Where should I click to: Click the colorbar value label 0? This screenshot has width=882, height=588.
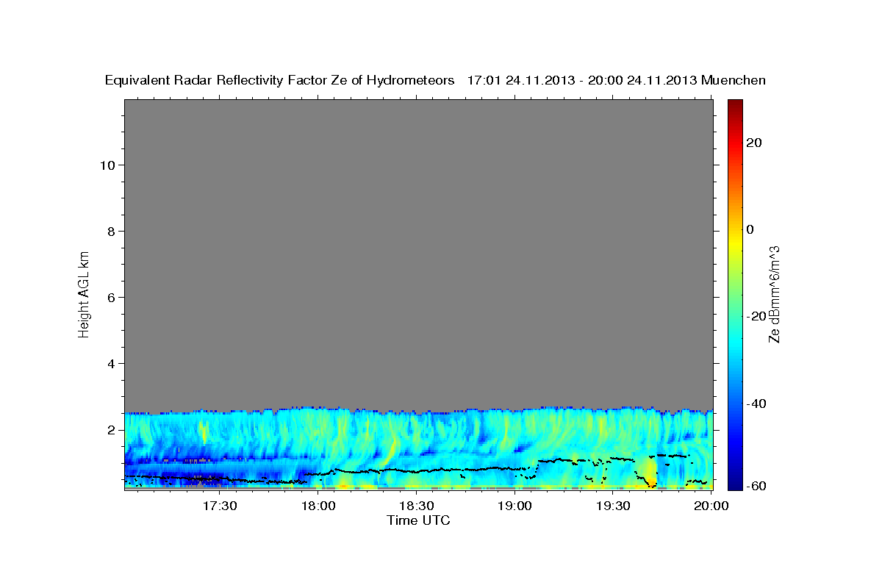[x=750, y=229]
